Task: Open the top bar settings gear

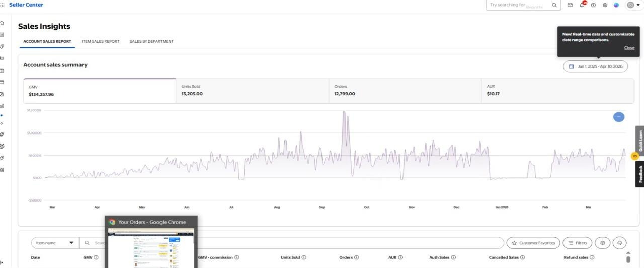Action: tap(605, 5)
